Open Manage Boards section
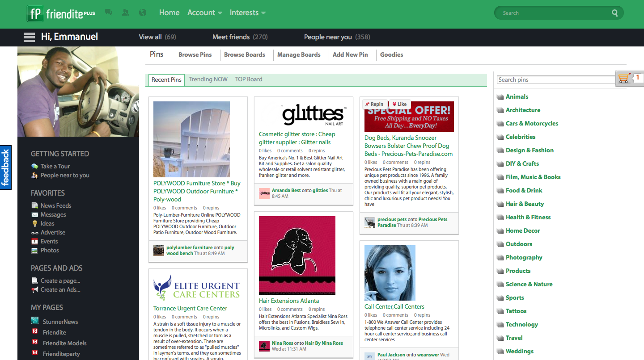 [299, 54]
